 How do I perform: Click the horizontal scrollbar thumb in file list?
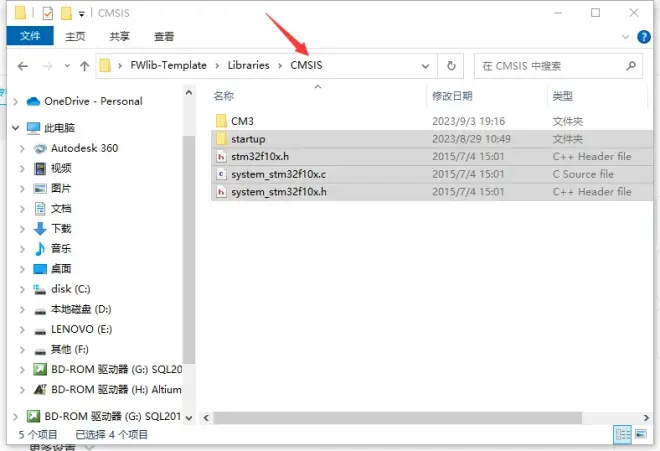point(398,418)
